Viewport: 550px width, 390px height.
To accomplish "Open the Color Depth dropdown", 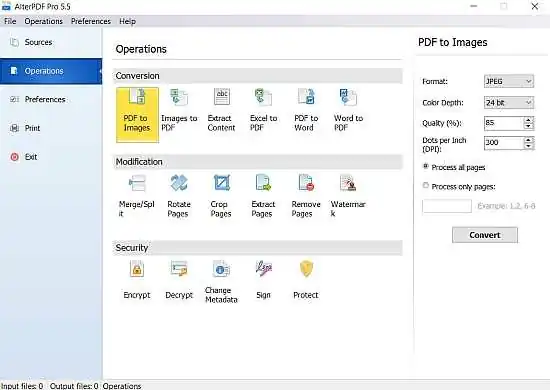I will [509, 103].
